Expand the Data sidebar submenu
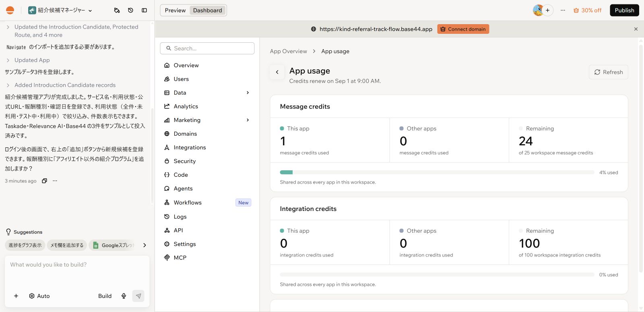Image resolution: width=644 pixels, height=312 pixels. [248, 93]
